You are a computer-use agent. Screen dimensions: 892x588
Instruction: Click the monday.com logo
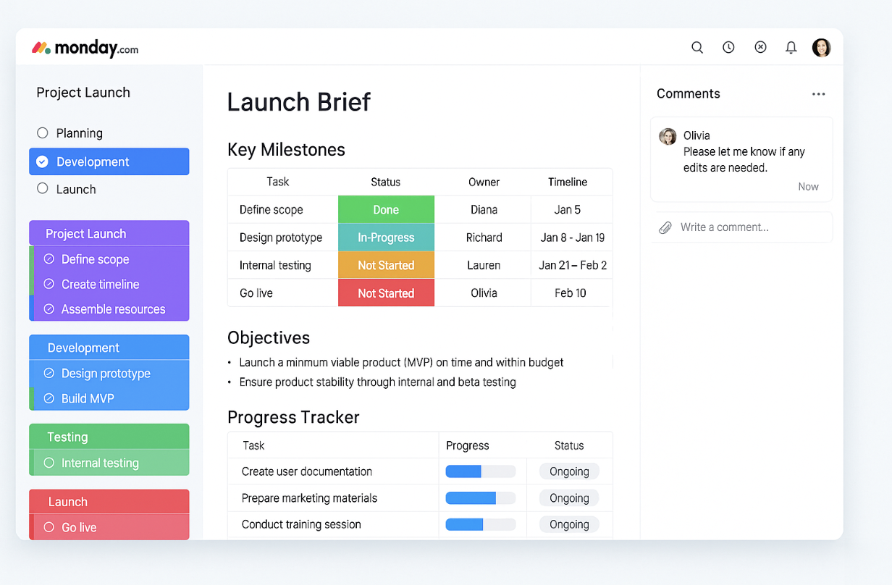click(x=85, y=49)
